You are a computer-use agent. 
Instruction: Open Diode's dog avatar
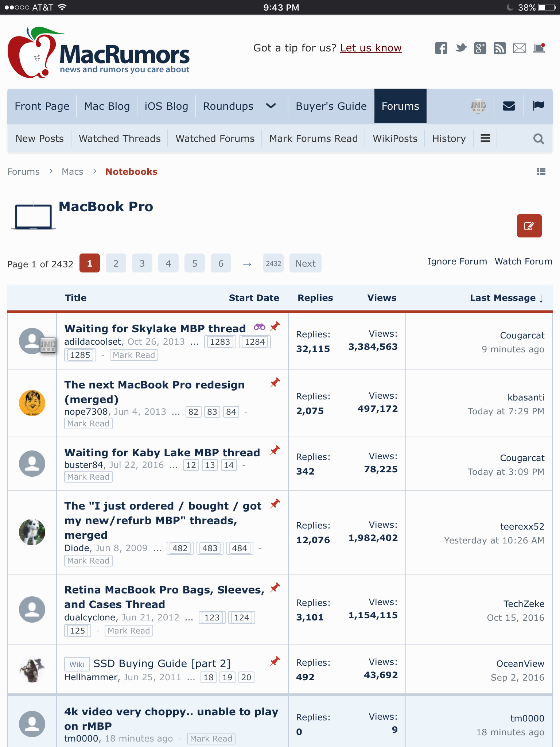click(32, 532)
